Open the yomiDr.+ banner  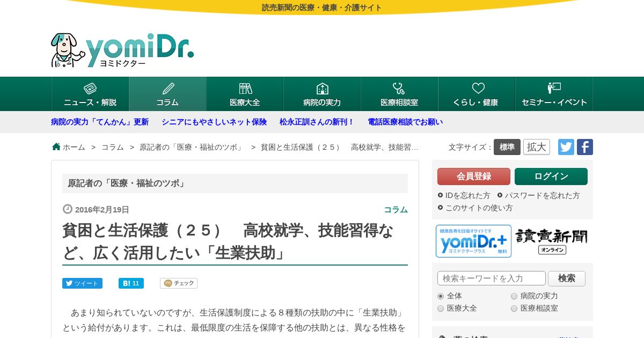(x=473, y=241)
